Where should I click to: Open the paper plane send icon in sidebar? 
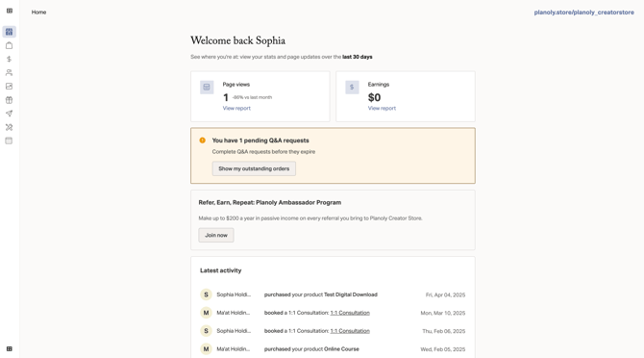click(9, 114)
